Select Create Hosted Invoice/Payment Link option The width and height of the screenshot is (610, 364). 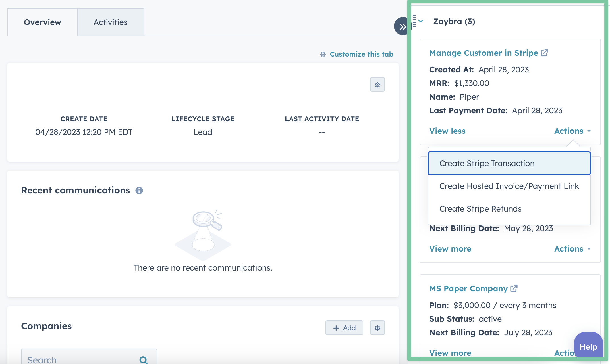(x=509, y=186)
